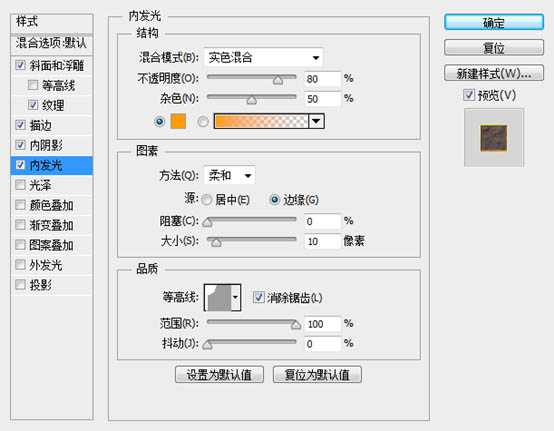Enable the 渐变叠加 checkbox
This screenshot has width=554, height=431.
click(x=20, y=225)
